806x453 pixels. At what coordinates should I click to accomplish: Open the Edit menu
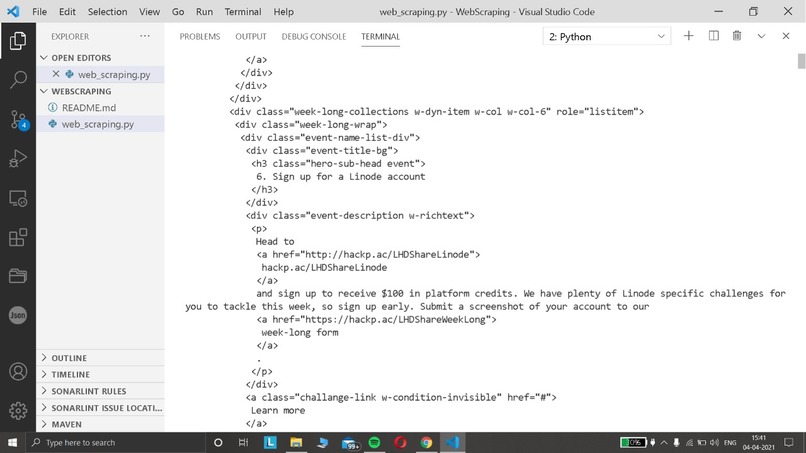click(67, 11)
